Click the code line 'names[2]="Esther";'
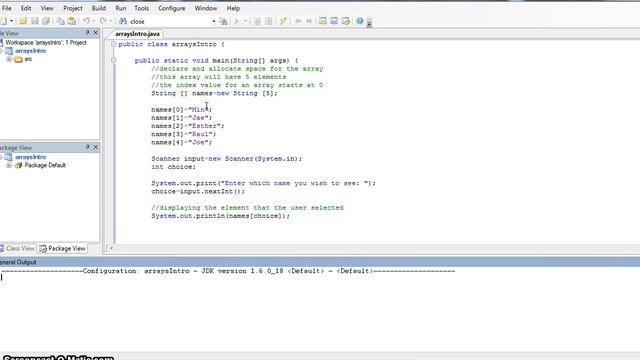The width and height of the screenshot is (640, 360). [188, 126]
